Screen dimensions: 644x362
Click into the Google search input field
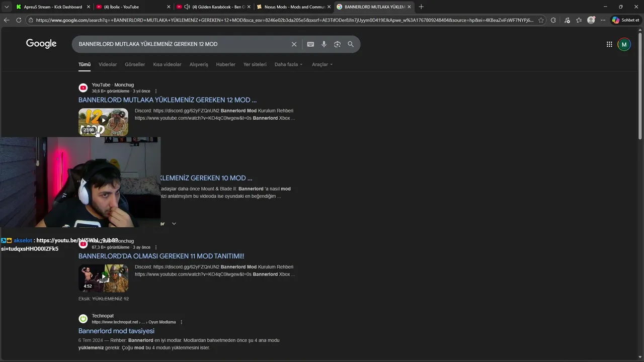tap(181, 44)
